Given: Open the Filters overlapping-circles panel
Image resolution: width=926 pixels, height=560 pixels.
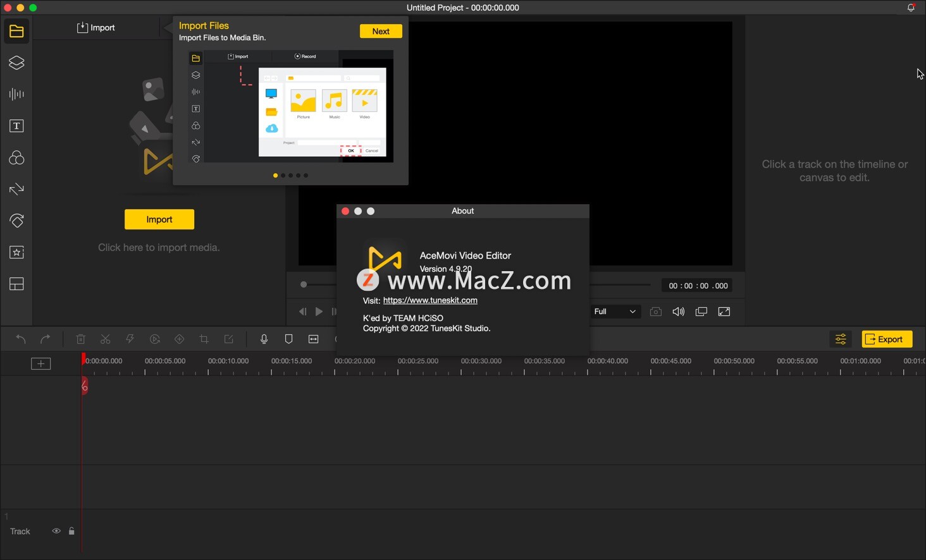Looking at the screenshot, I should pos(16,157).
